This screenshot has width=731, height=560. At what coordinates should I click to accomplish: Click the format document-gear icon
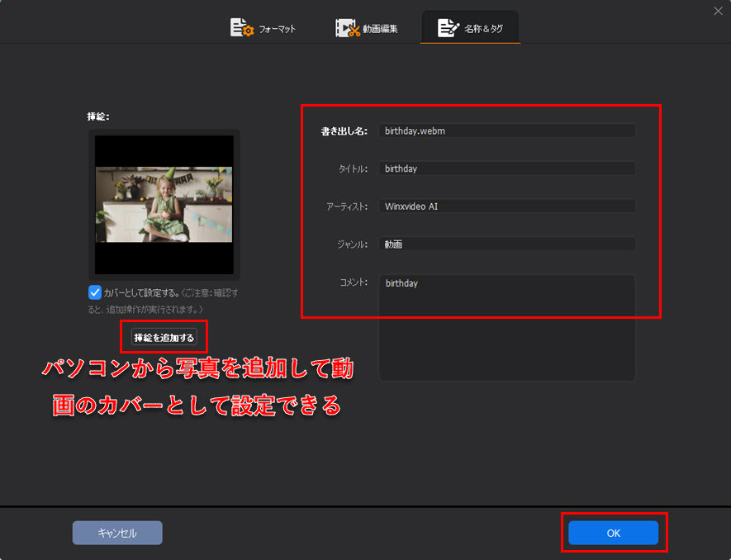pos(241,27)
